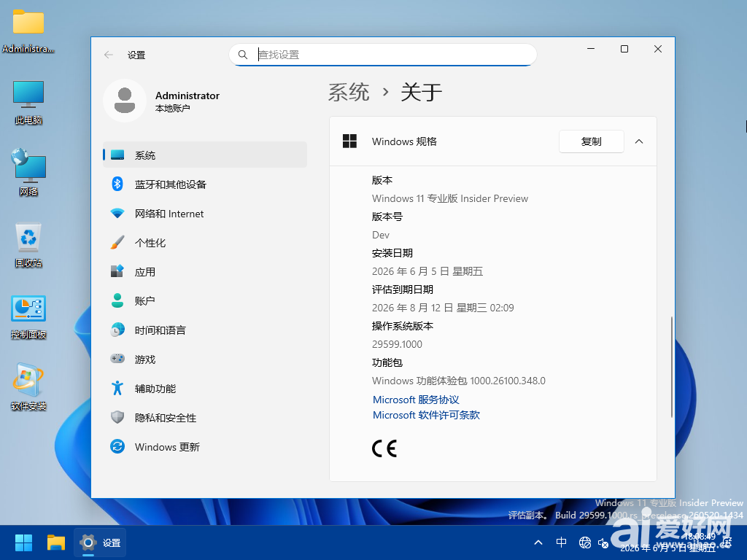Select 网络 desktop icon
The height and width of the screenshot is (560, 747).
(x=28, y=173)
